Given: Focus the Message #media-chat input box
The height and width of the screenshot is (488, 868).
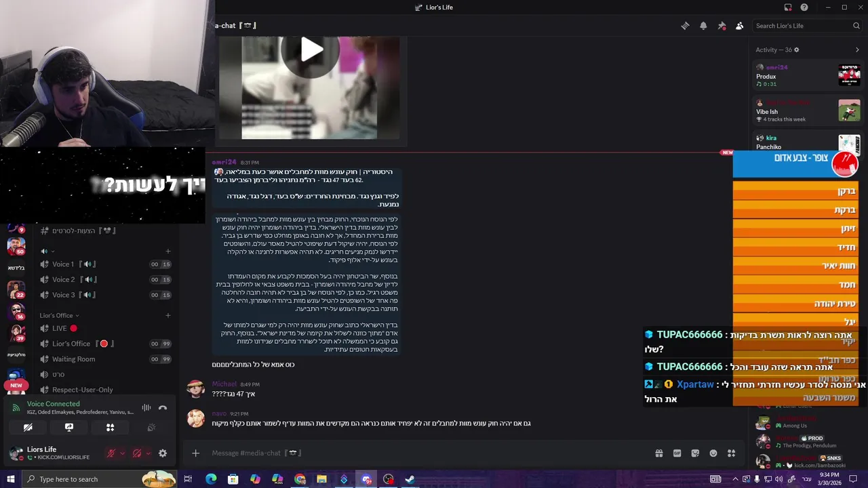Looking at the screenshot, I should pos(427,453).
